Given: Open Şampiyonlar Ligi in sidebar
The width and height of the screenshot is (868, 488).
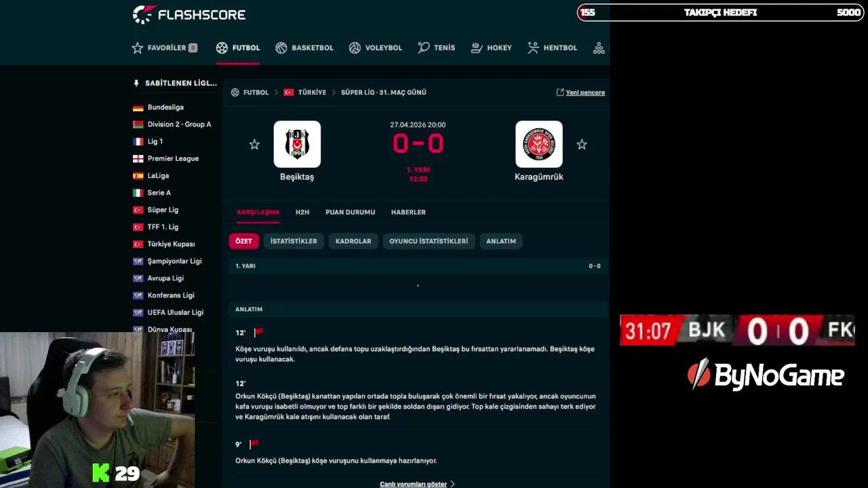Looking at the screenshot, I should (174, 261).
